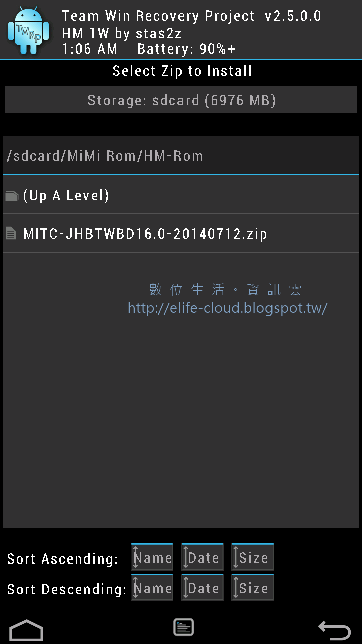
Task: Go (Up A Level) in folder list
Action: pyautogui.click(x=181, y=195)
